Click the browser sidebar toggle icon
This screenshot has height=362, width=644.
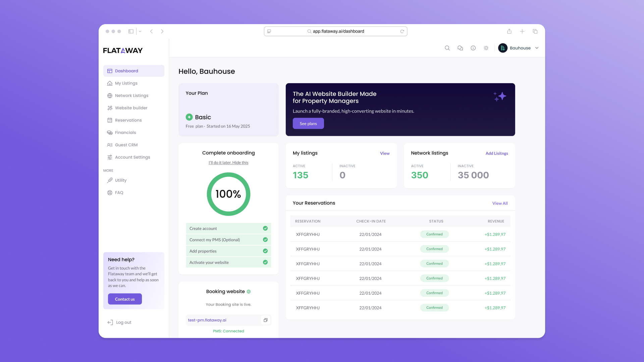click(x=131, y=31)
